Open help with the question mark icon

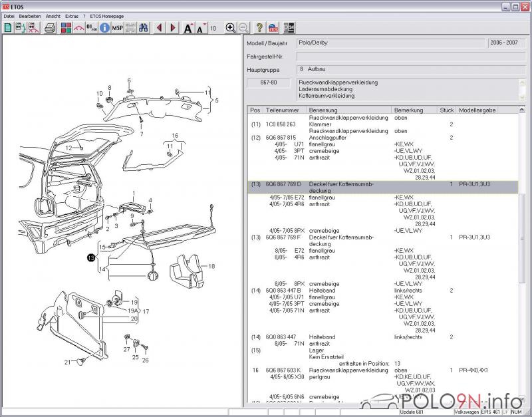coord(259,28)
